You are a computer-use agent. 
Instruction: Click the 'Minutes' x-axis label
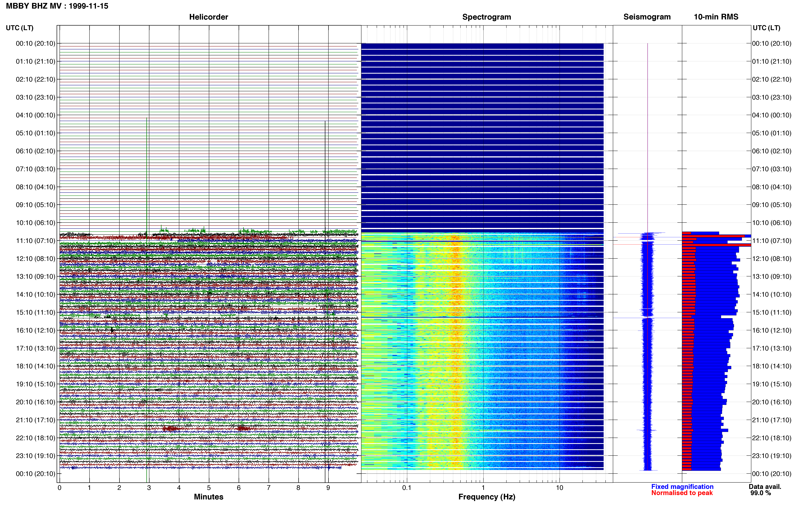pos(209,497)
